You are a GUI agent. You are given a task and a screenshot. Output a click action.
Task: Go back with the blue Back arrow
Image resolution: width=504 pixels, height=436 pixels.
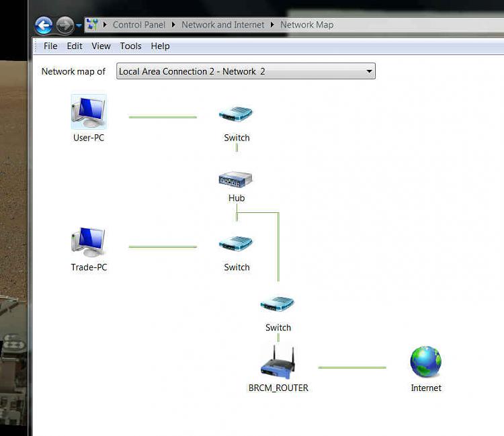coord(44,25)
